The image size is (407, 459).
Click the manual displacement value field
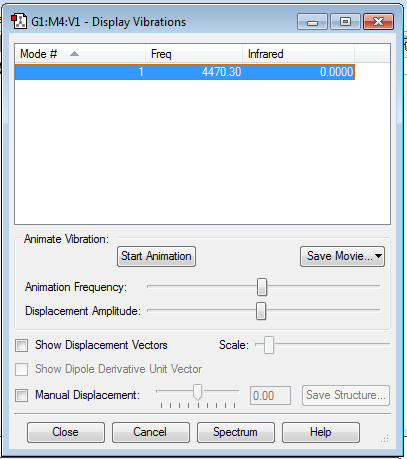click(270, 396)
